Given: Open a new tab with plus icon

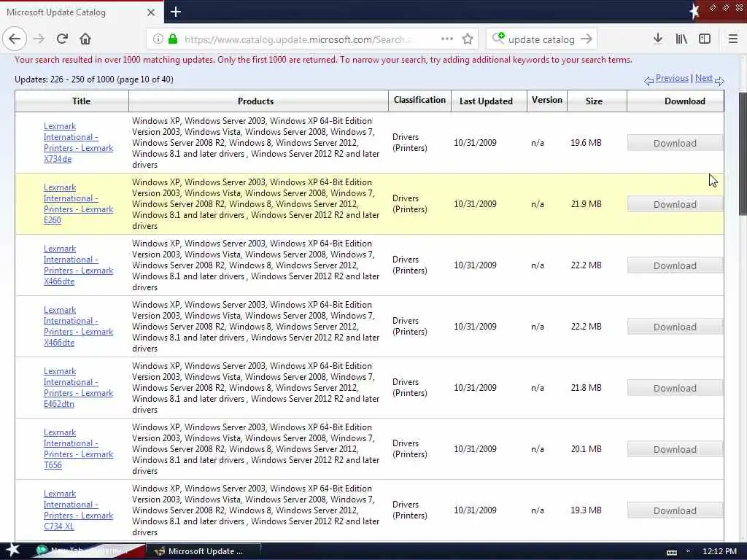Looking at the screenshot, I should [175, 12].
